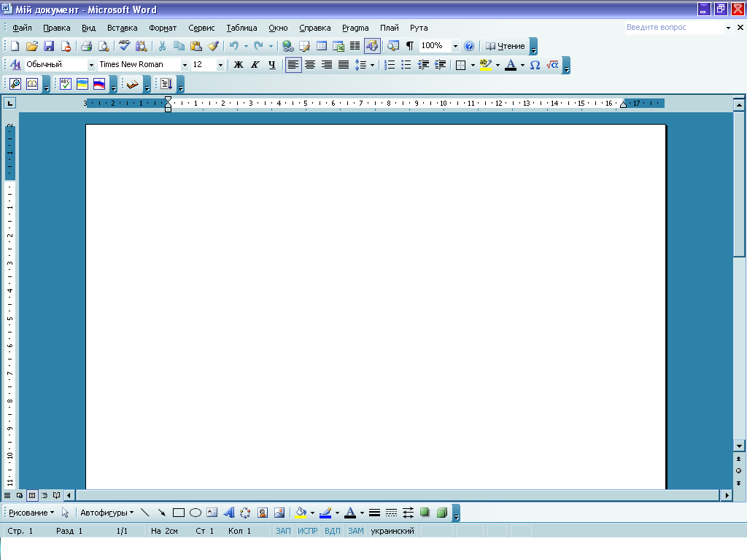Align text to the right

click(x=326, y=65)
